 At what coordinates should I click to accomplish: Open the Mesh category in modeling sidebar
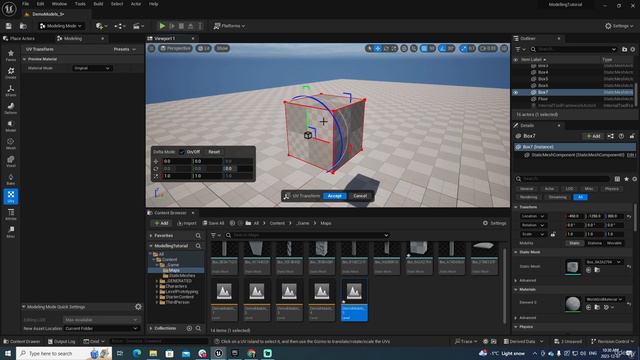coord(11,143)
